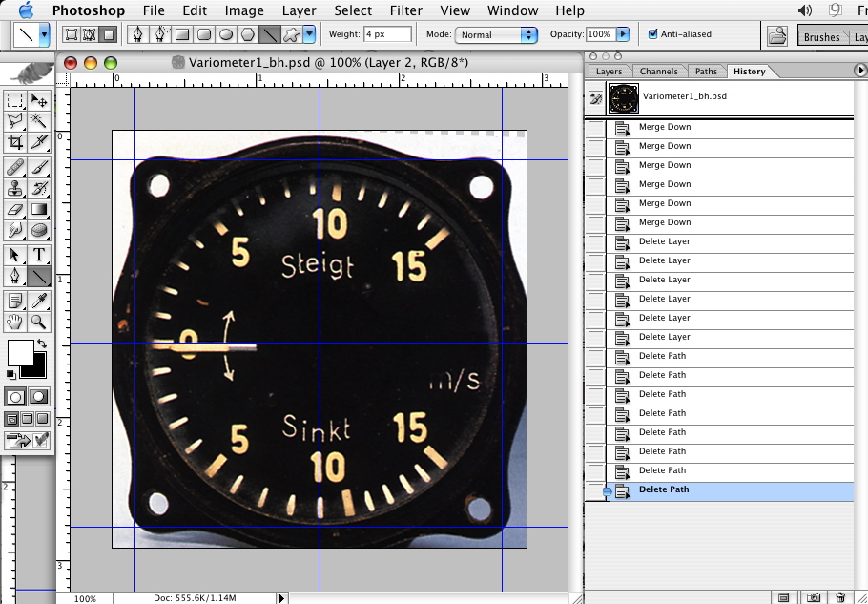Click the trash icon in History panel
Image resolution: width=868 pixels, height=604 pixels.
tap(840, 597)
